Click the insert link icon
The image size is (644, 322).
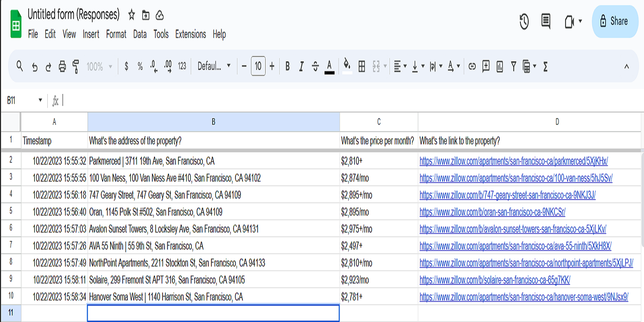472,66
